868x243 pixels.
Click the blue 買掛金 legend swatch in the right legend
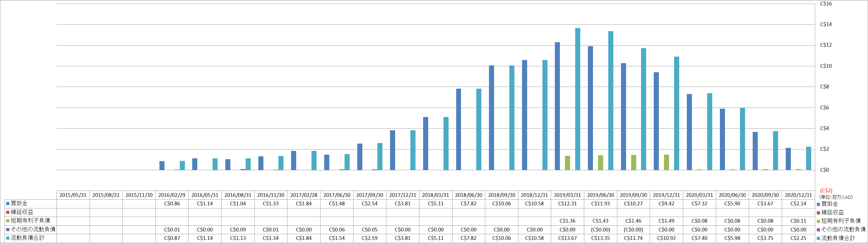click(x=819, y=204)
